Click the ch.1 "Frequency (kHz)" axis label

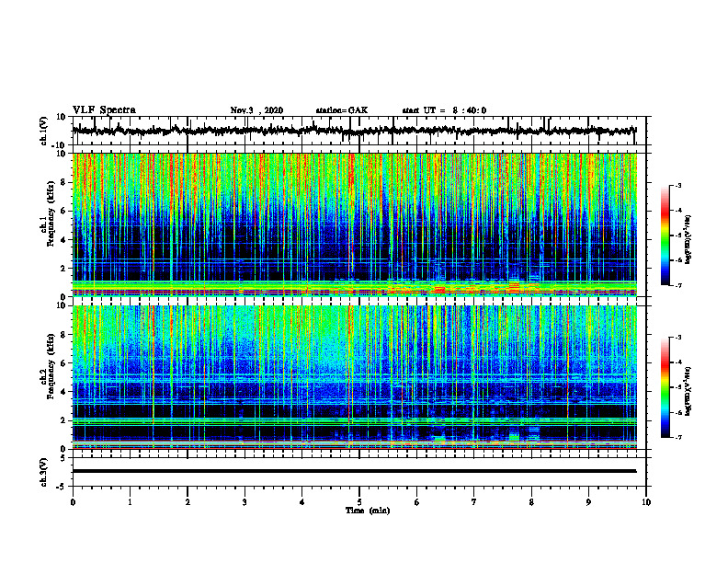tap(51, 213)
